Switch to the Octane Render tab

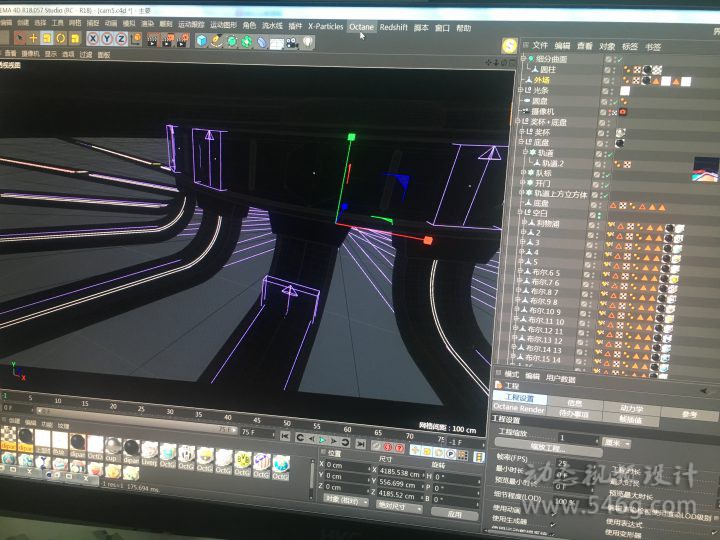(x=519, y=408)
